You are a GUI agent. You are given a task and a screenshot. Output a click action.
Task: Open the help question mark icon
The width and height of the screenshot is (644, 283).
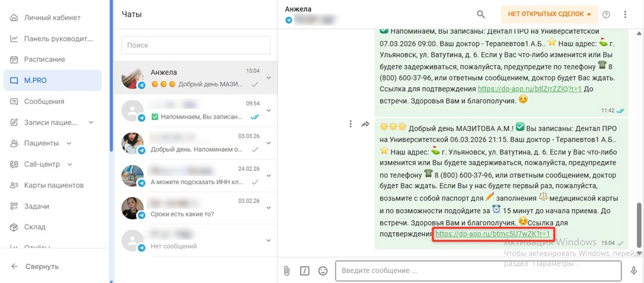pyautogui.click(x=606, y=15)
